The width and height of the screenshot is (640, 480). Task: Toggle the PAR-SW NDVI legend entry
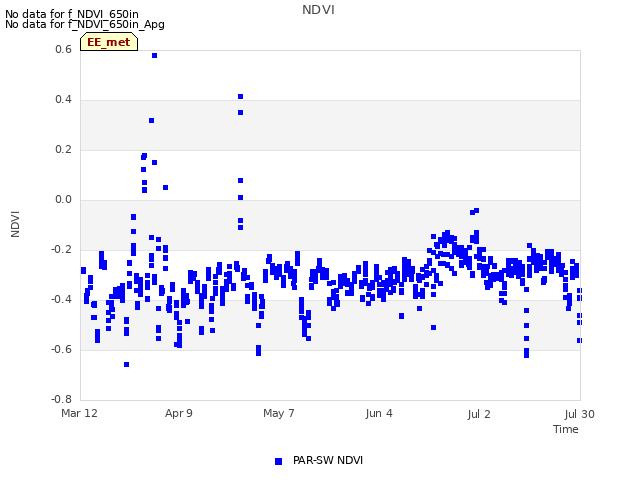pyautogui.click(x=319, y=461)
